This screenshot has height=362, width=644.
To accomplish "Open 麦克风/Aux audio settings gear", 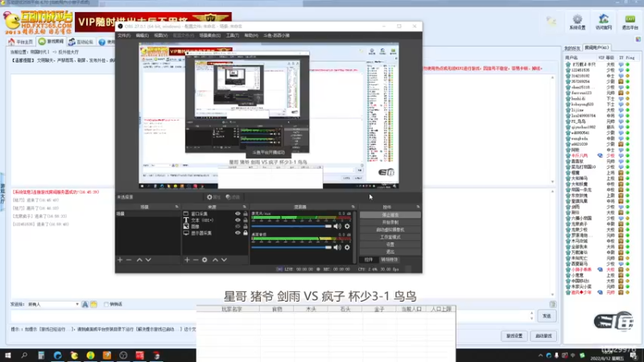I will [348, 226].
